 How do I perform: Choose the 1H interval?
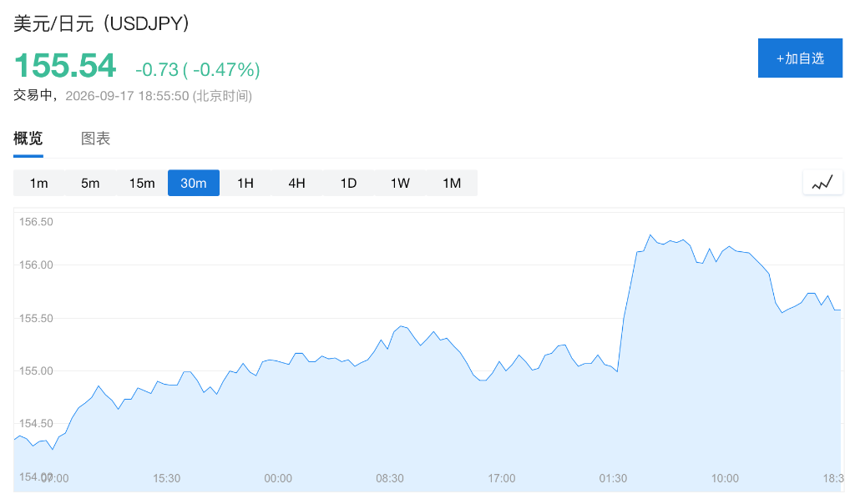coord(245,183)
